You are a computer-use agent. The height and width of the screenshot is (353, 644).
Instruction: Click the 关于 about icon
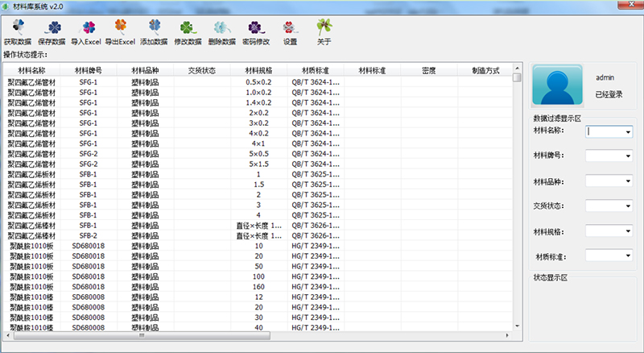324,31
